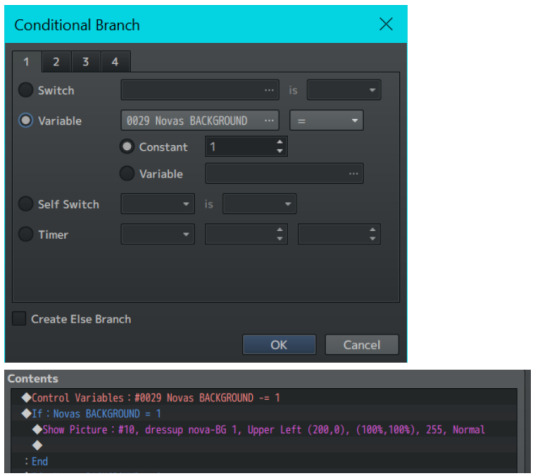Select the Control Variables command line
The height and width of the screenshot is (476, 540).
(x=264, y=398)
